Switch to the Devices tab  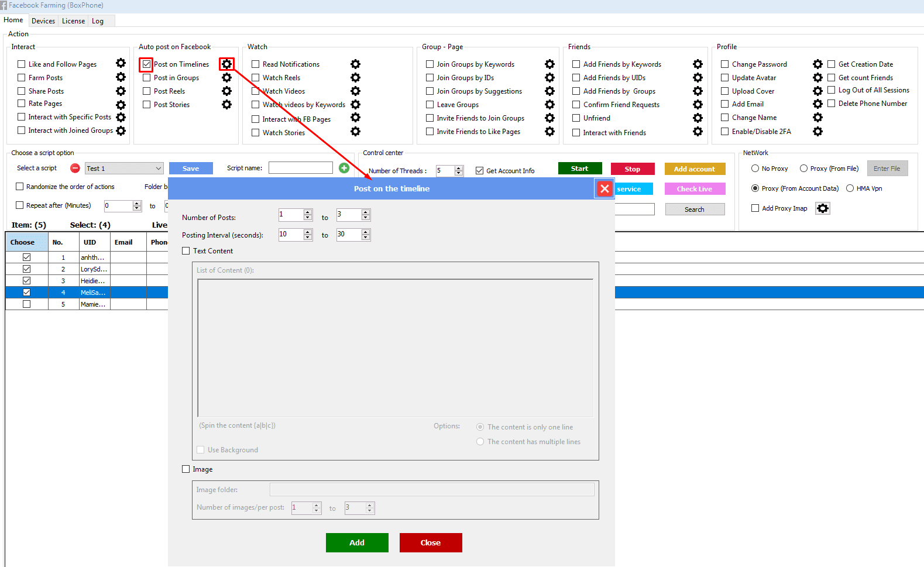43,20
